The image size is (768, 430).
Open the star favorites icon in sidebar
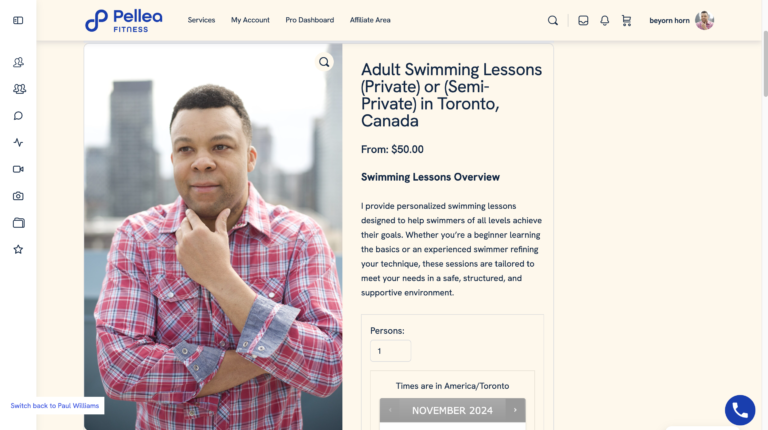point(18,249)
